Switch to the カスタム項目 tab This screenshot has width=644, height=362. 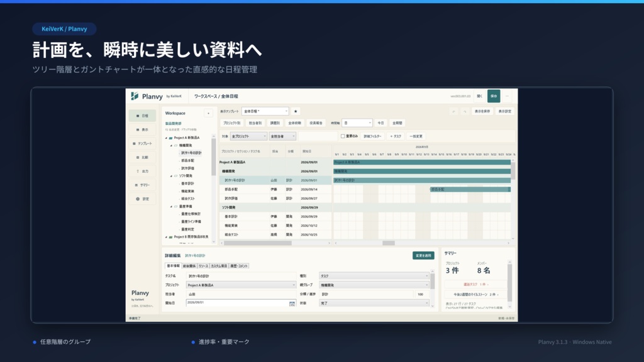pyautogui.click(x=219, y=266)
